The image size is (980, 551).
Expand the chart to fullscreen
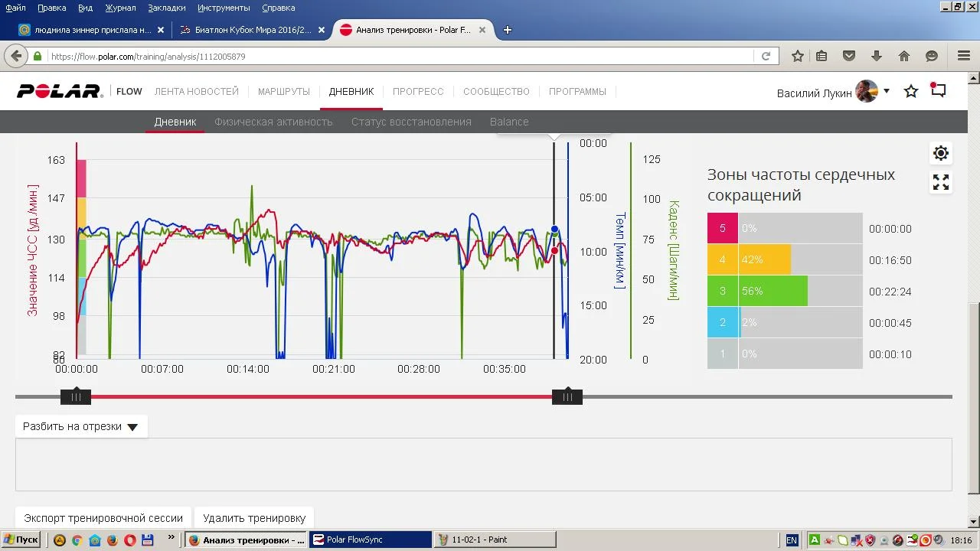pos(941,182)
